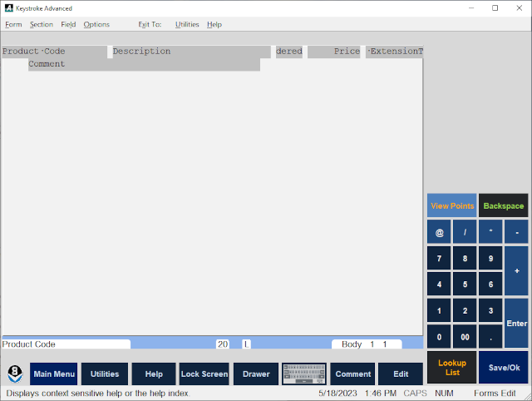The image size is (532, 401).
Task: Tap the Enter keypad key
Action: (x=516, y=323)
